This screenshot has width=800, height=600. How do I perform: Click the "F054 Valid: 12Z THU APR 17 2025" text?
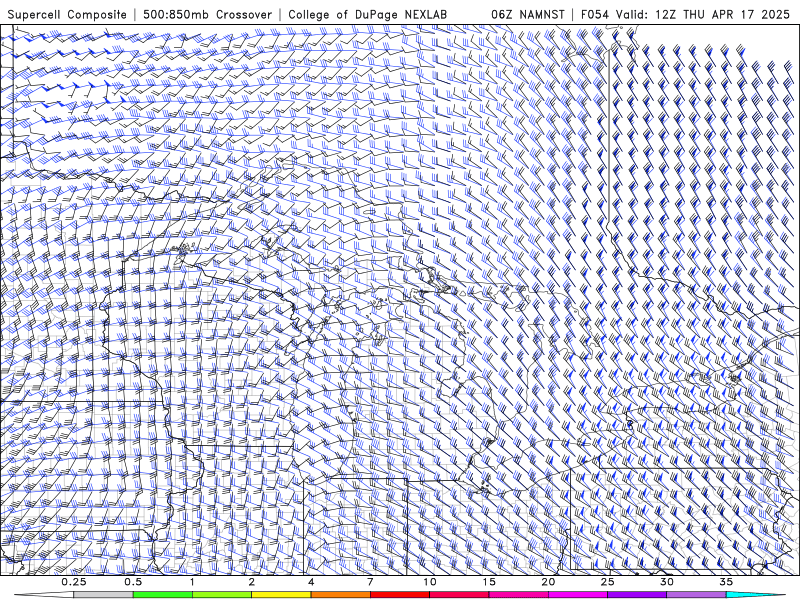[685, 14]
